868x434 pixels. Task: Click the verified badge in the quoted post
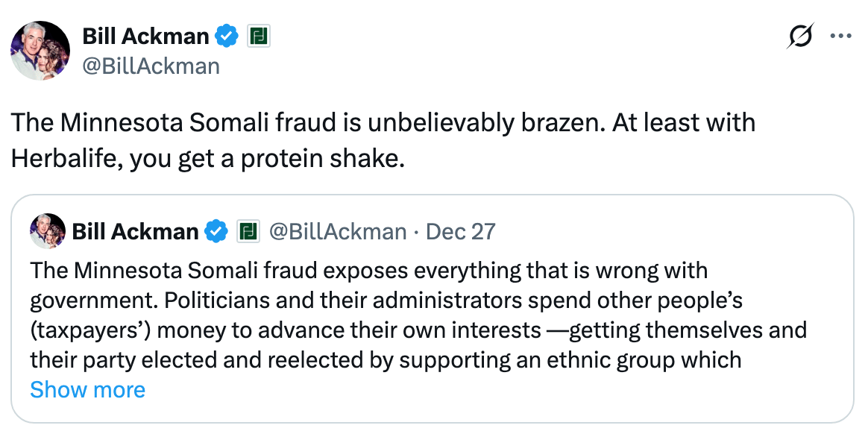[x=216, y=231]
